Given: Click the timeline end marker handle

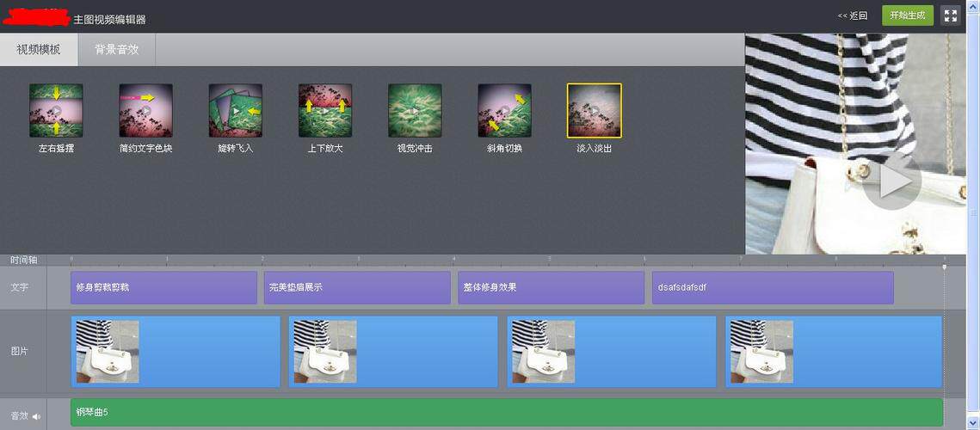Looking at the screenshot, I should 945,267.
